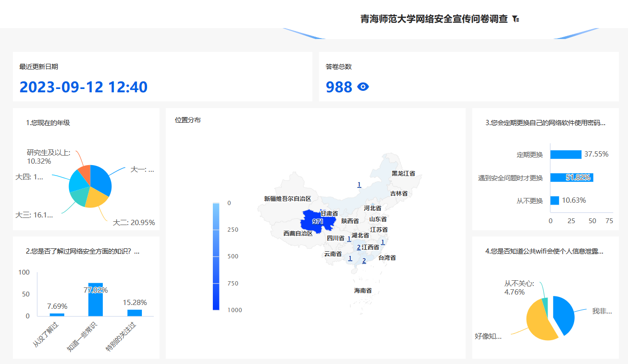Click the 新疆维吾尔自治区 map label
This screenshot has width=628, height=364.
point(288,199)
